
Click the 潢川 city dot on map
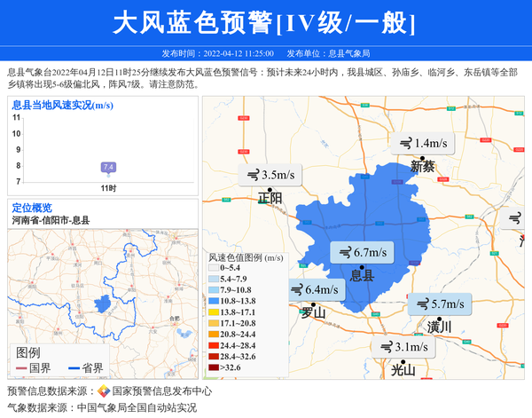[x=440, y=319]
